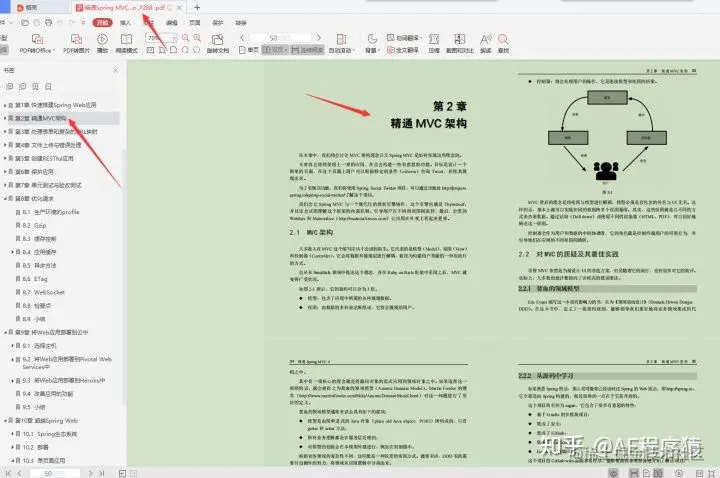The image size is (720, 478).
Task: Open the 背景 background options
Action: pos(372,44)
